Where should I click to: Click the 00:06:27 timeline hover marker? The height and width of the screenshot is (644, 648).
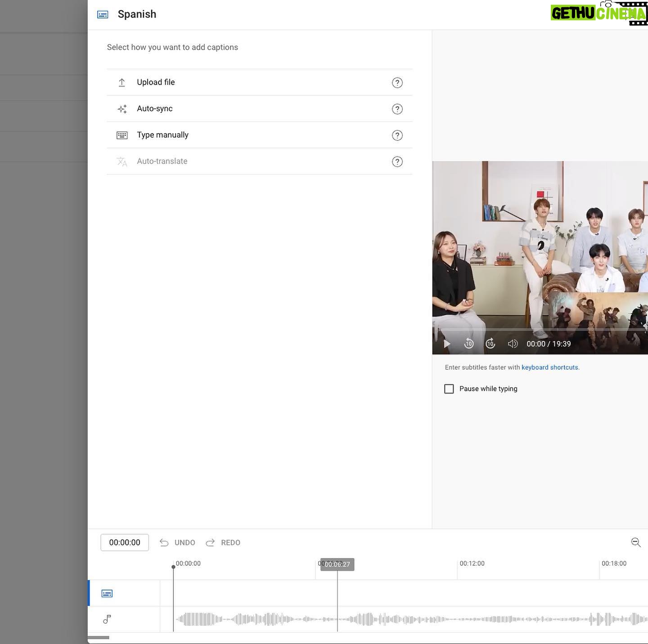[337, 564]
